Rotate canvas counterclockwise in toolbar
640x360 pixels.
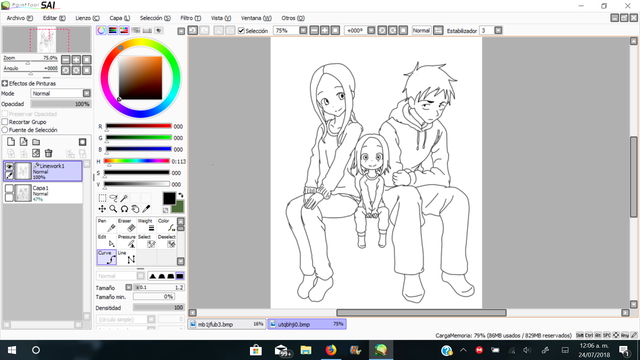[x=382, y=30]
